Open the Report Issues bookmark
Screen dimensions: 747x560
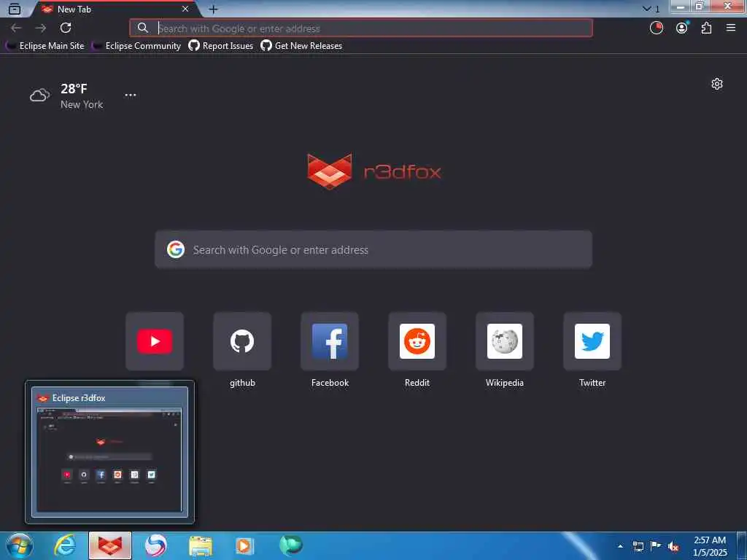220,46
